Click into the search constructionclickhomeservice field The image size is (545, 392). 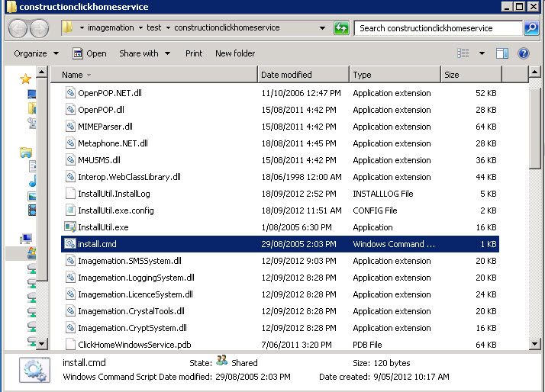click(438, 28)
